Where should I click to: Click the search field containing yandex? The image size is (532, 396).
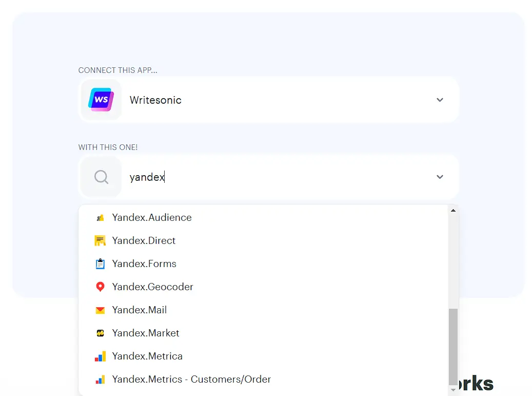[268, 177]
